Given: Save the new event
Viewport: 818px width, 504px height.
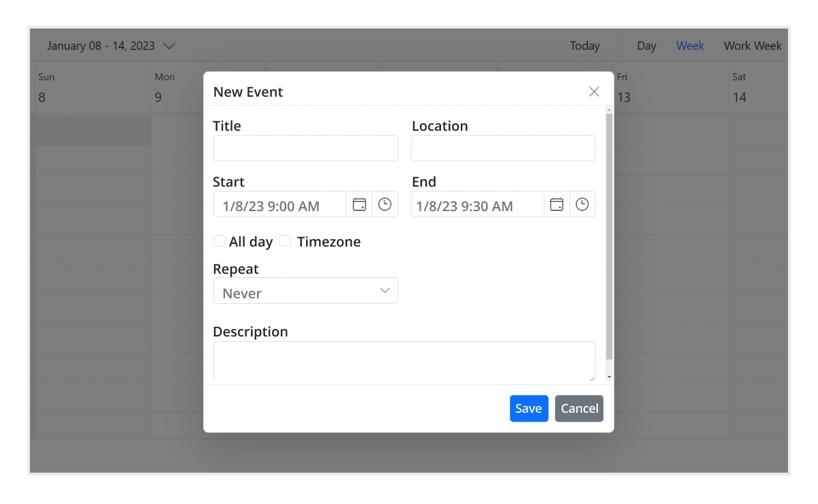Looking at the screenshot, I should point(529,408).
